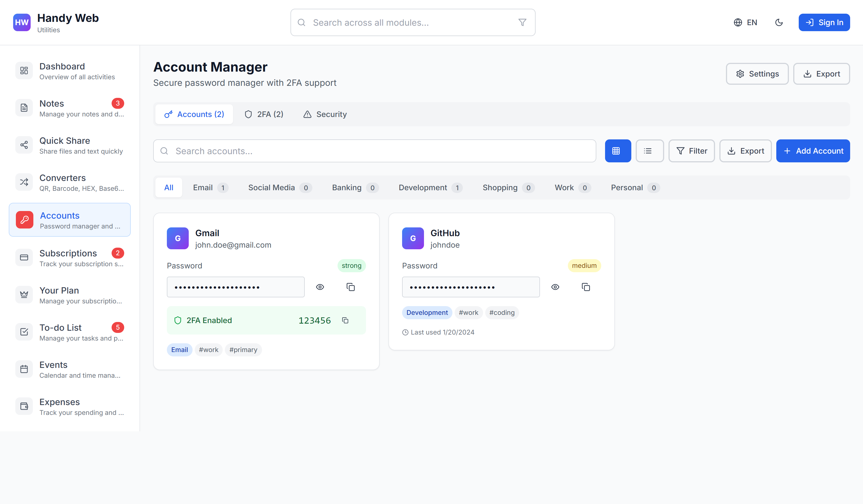The image size is (863, 504).
Task: Switch to list view layout
Action: coord(649,151)
